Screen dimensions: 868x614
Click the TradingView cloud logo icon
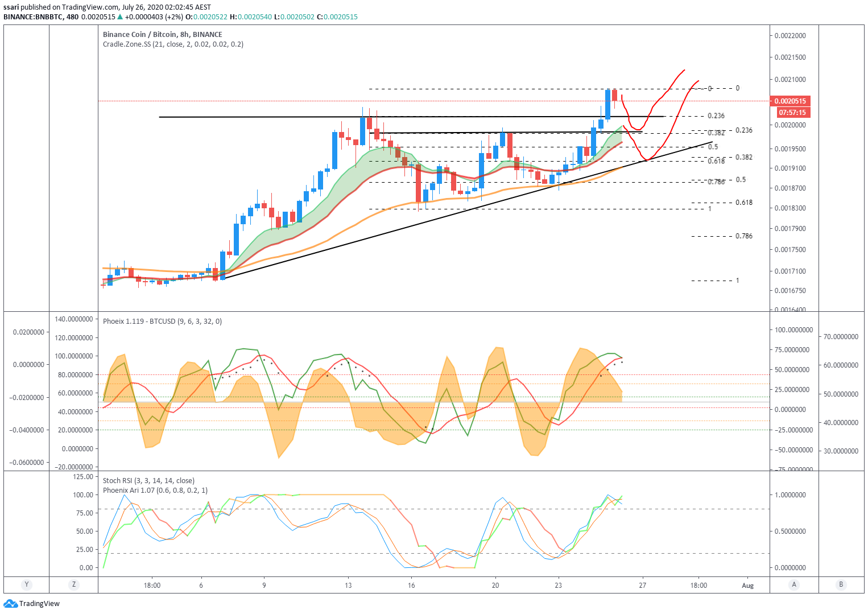10,603
